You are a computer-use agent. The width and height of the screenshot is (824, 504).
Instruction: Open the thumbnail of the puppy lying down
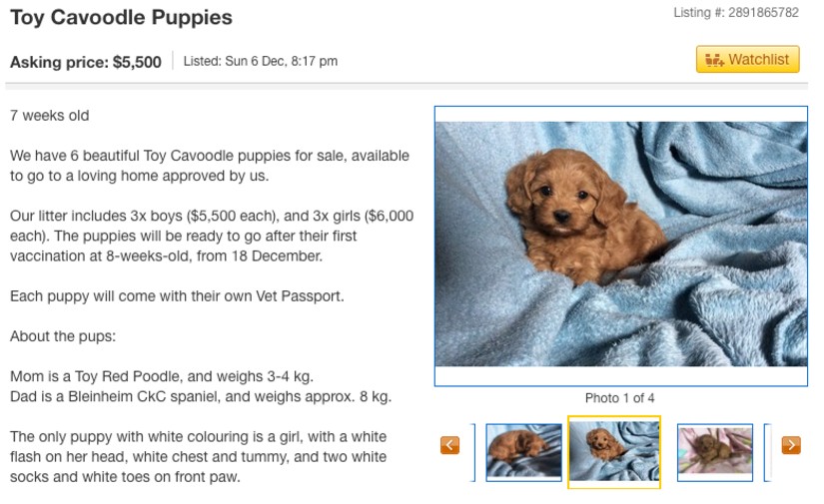[524, 452]
